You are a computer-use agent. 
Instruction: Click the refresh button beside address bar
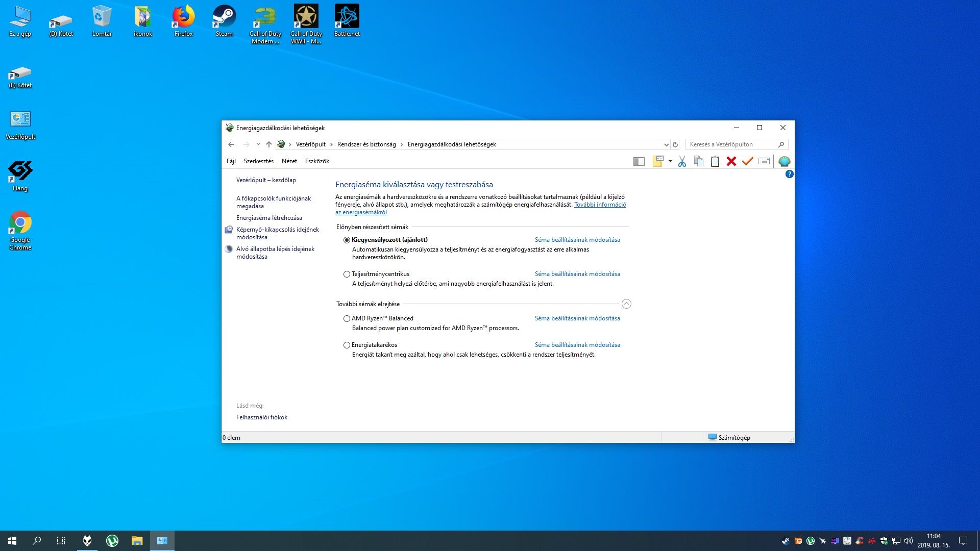point(675,144)
